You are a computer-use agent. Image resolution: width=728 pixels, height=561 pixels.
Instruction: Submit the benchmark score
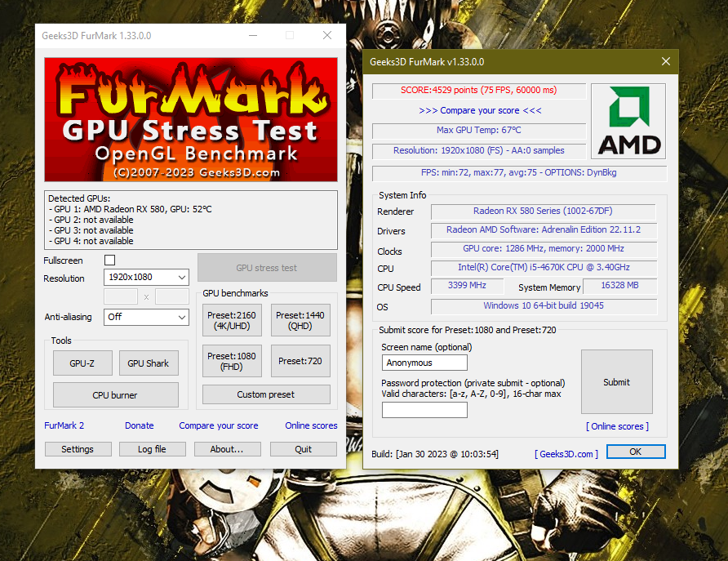[x=616, y=382]
